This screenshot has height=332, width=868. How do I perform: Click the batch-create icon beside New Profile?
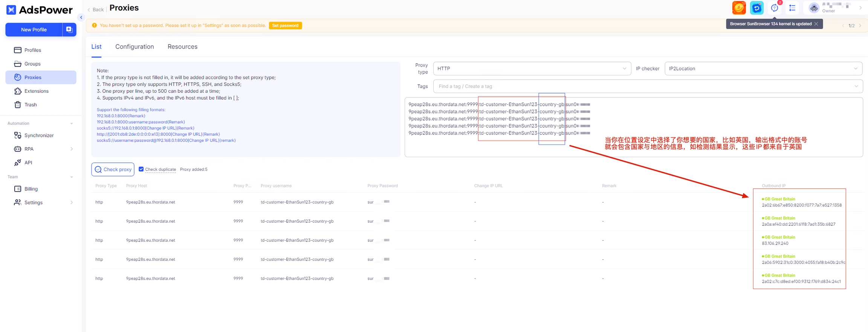tap(69, 29)
